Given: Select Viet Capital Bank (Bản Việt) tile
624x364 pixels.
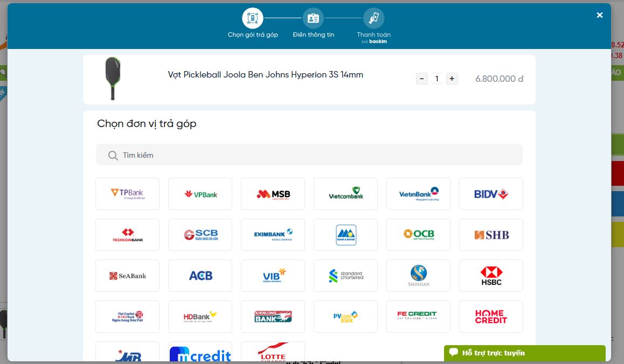Looking at the screenshot, I should point(127,317).
